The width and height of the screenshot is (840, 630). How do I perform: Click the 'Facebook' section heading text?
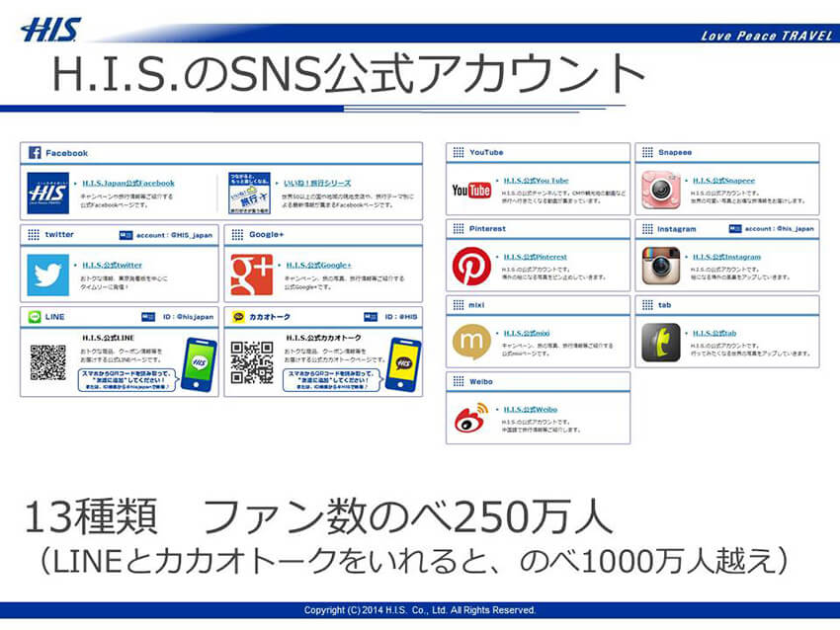point(66,153)
